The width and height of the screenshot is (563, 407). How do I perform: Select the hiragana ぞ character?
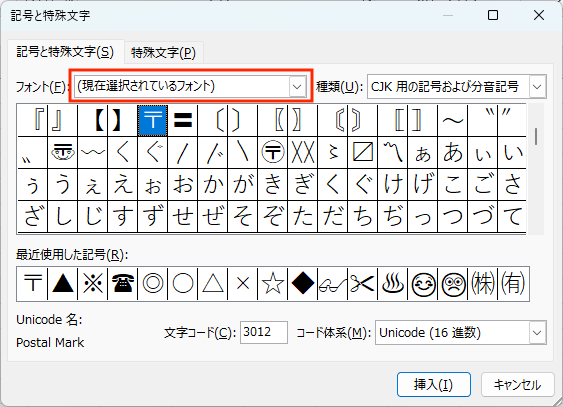(x=273, y=216)
